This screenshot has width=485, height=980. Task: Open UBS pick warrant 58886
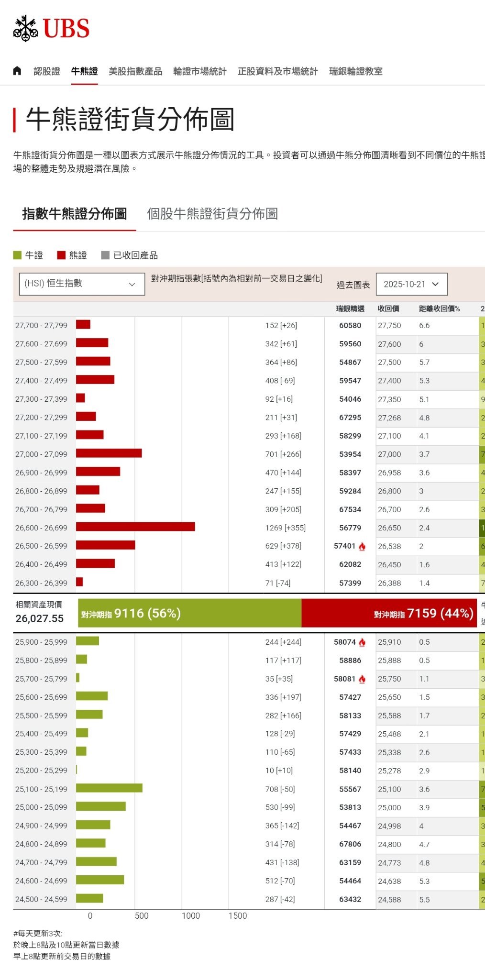(x=350, y=661)
